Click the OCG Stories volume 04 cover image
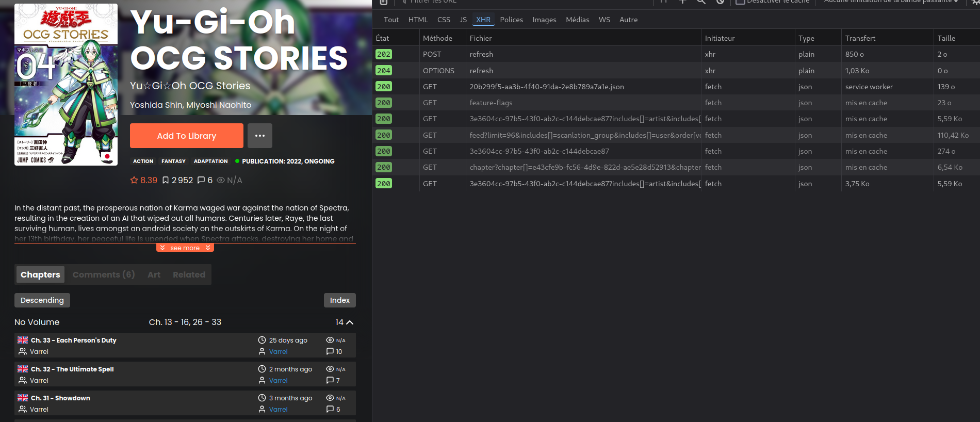 (66, 85)
